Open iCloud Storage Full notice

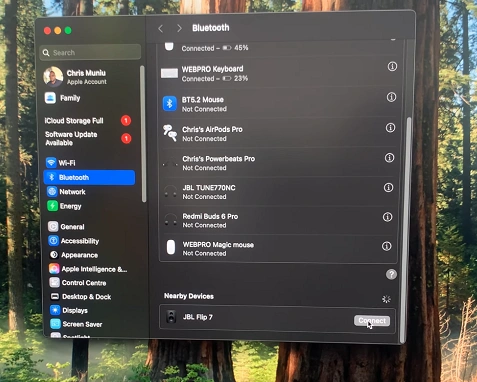[88, 120]
